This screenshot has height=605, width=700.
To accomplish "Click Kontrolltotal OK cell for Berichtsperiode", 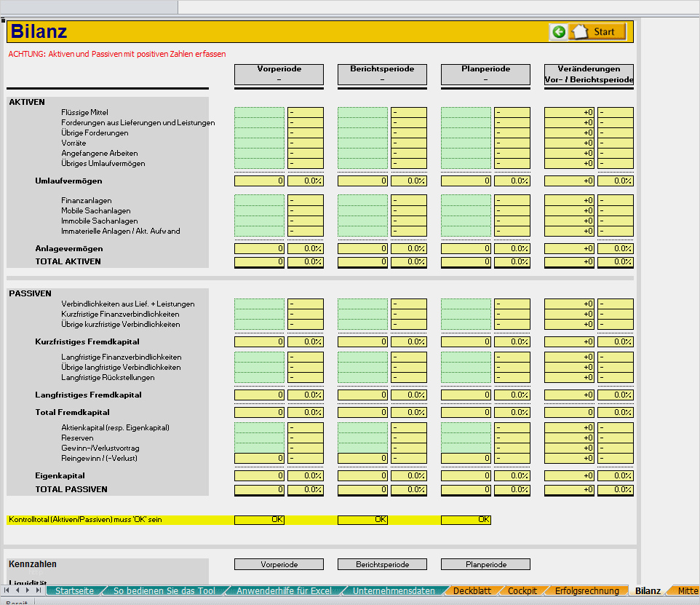I will coord(362,519).
